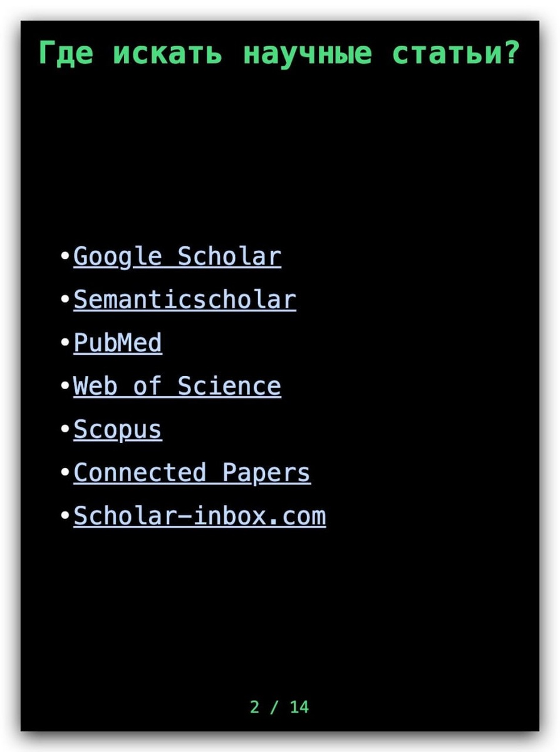Screen dimensions: 560x752
Task: Click the bullet before Google Scholar
Action: 65,256
